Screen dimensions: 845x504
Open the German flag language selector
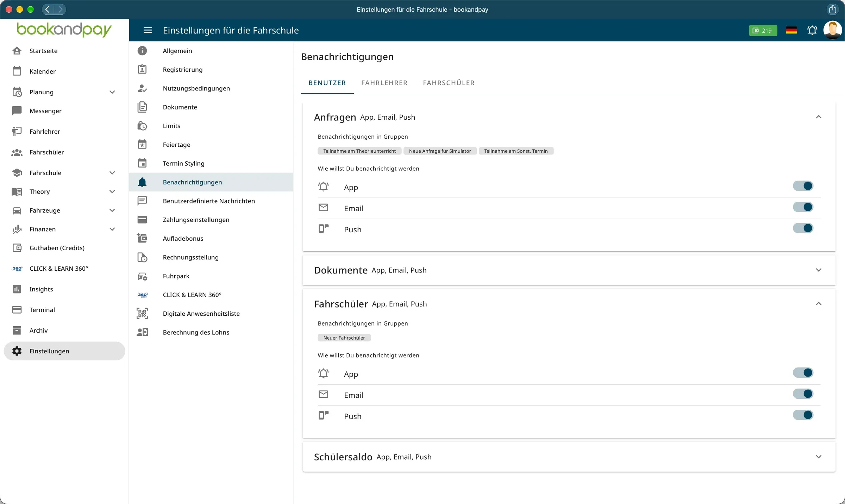[x=791, y=30]
